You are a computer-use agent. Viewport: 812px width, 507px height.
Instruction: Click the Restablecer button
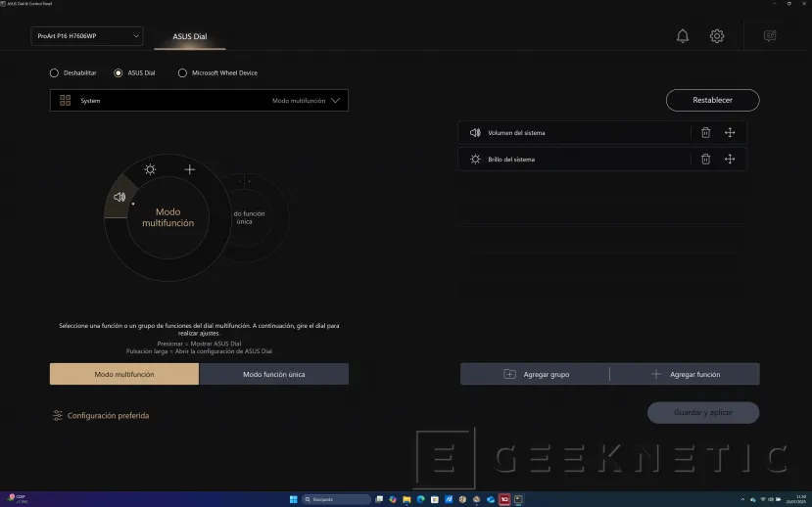click(712, 100)
